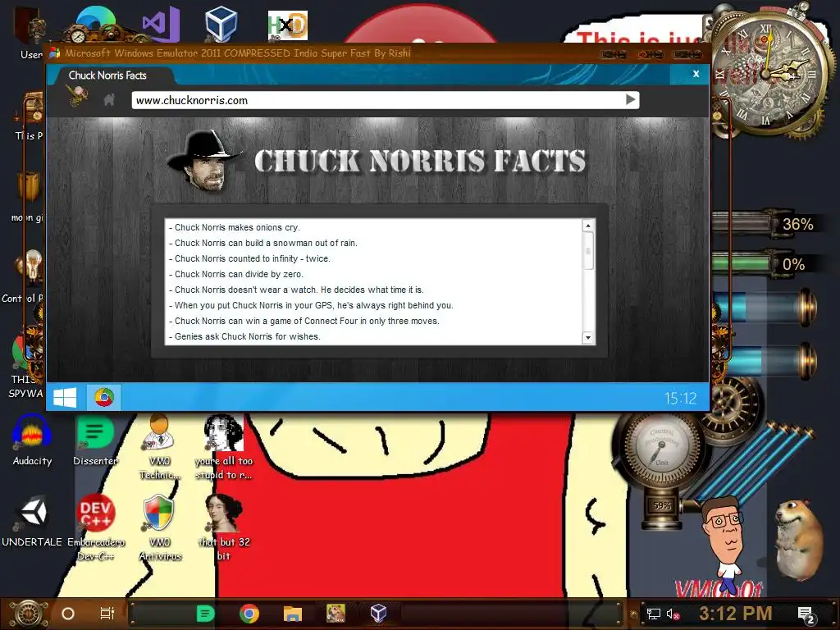The height and width of the screenshot is (630, 840).
Task: Click the Home icon in the emulated browser
Action: click(x=109, y=99)
